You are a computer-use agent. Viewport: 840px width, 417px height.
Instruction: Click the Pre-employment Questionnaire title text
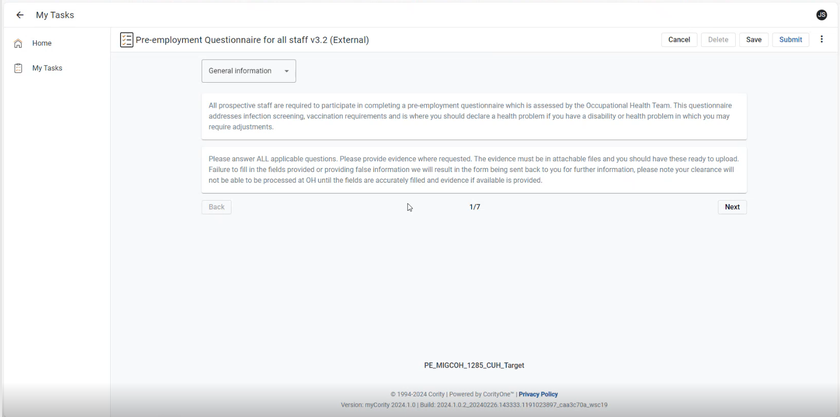click(252, 40)
